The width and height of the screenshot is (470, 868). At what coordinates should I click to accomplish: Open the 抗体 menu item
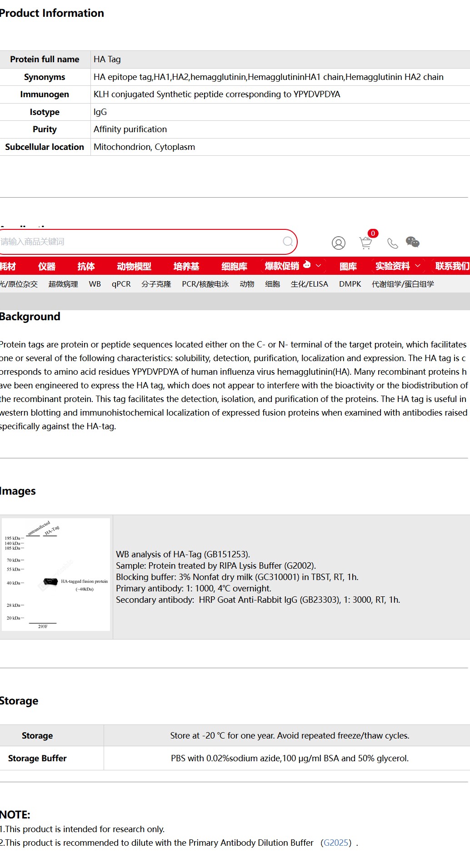click(x=86, y=266)
